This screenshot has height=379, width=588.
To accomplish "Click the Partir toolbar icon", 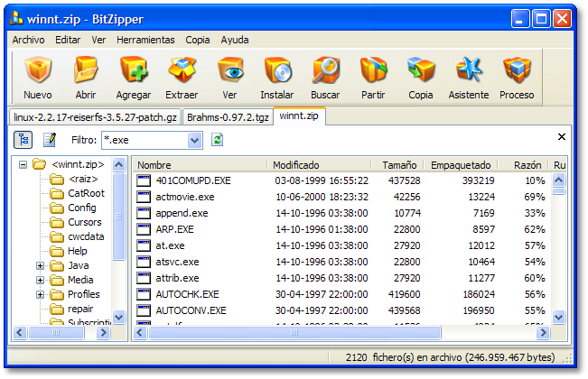I will [x=373, y=70].
